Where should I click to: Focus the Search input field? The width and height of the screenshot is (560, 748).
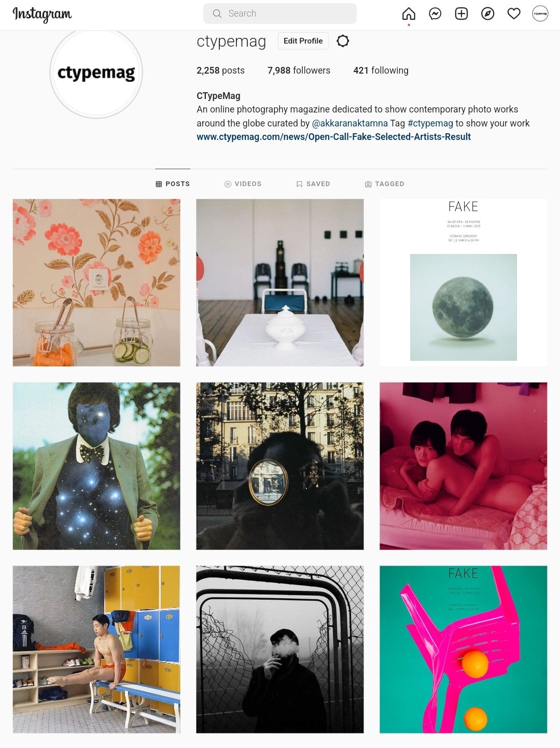280,13
